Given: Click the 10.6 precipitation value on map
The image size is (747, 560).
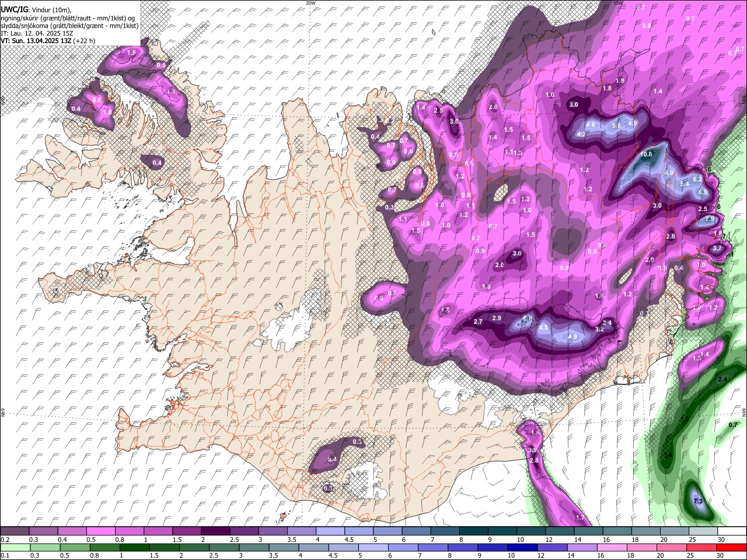Looking at the screenshot, I should point(646,155).
